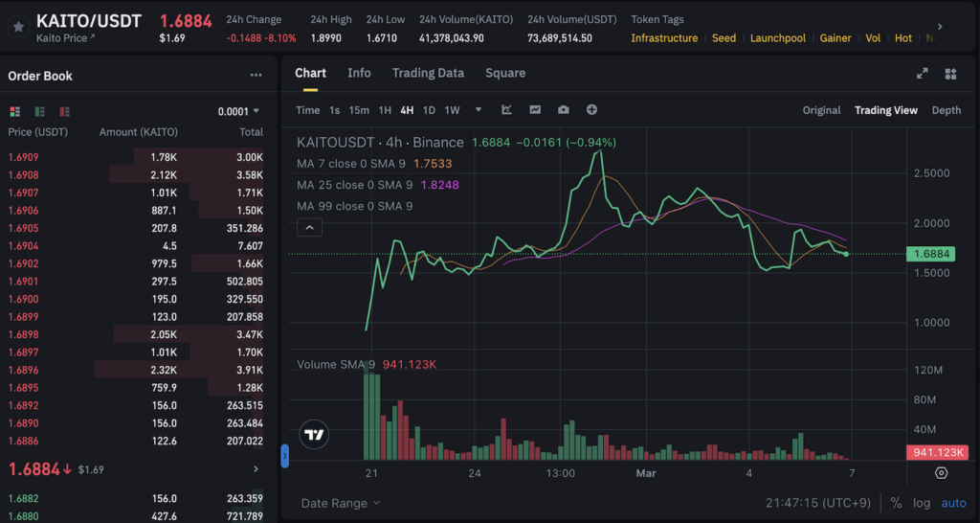Click the MA 25 close indicator legend
Image resolution: width=980 pixels, height=523 pixels.
pos(378,185)
